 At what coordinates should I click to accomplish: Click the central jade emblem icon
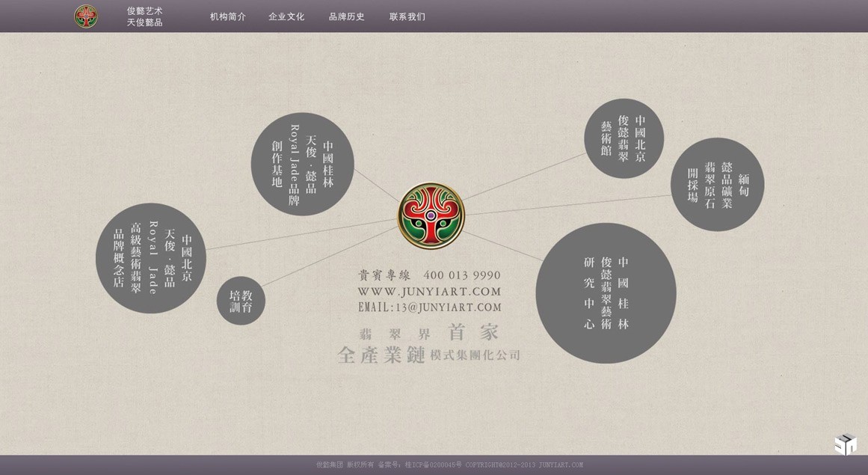431,216
